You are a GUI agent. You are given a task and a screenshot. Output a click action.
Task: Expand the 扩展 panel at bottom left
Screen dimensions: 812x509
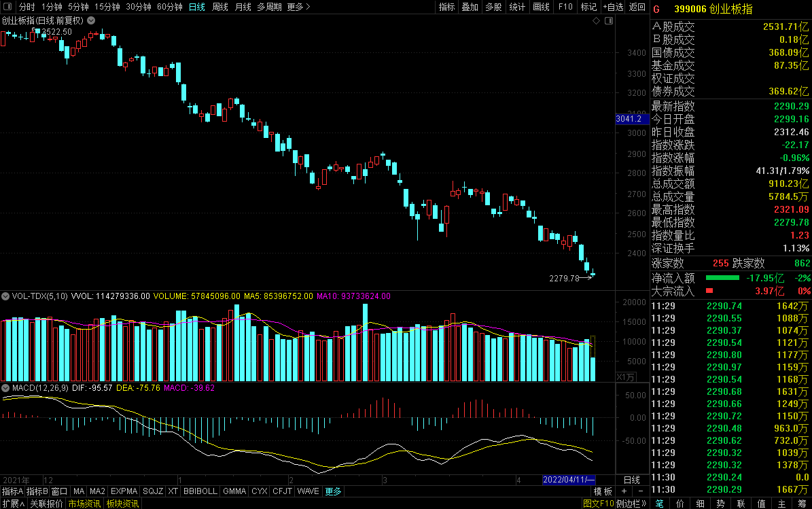point(14,504)
